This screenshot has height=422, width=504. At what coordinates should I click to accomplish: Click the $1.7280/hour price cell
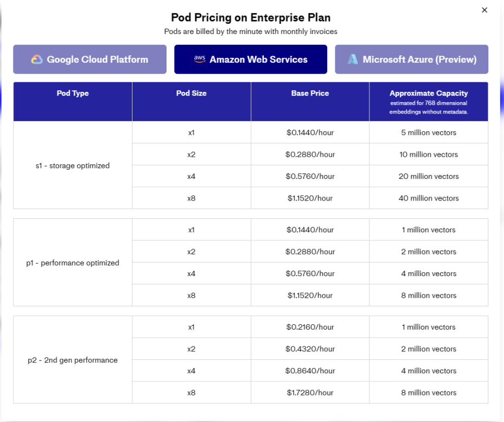pyautogui.click(x=310, y=392)
